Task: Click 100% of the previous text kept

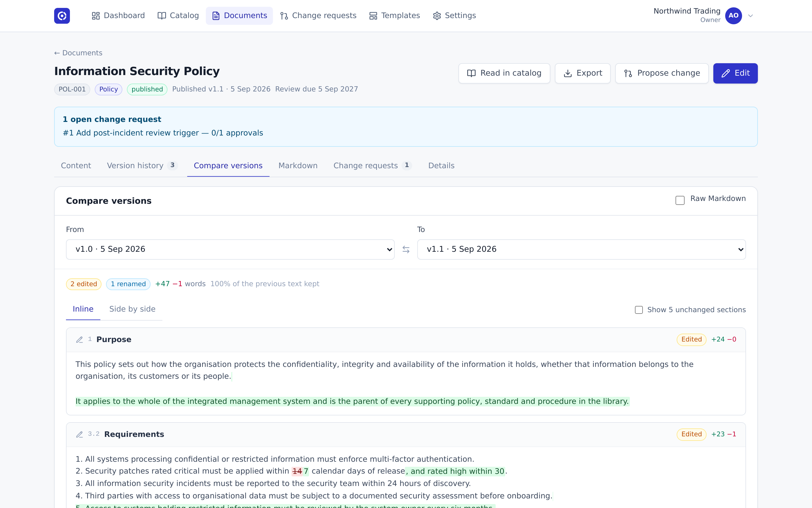Action: tap(265, 284)
